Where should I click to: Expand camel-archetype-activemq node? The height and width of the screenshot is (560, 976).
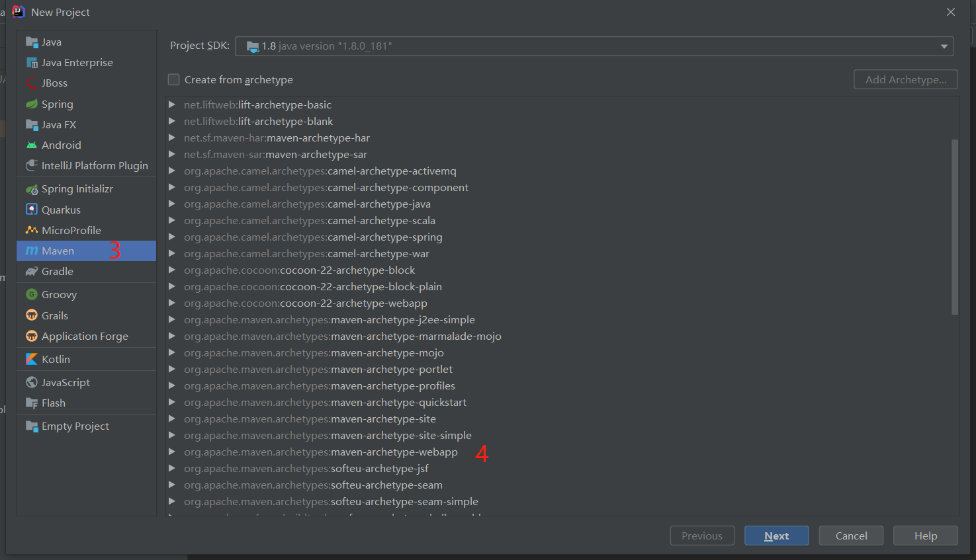click(x=172, y=171)
